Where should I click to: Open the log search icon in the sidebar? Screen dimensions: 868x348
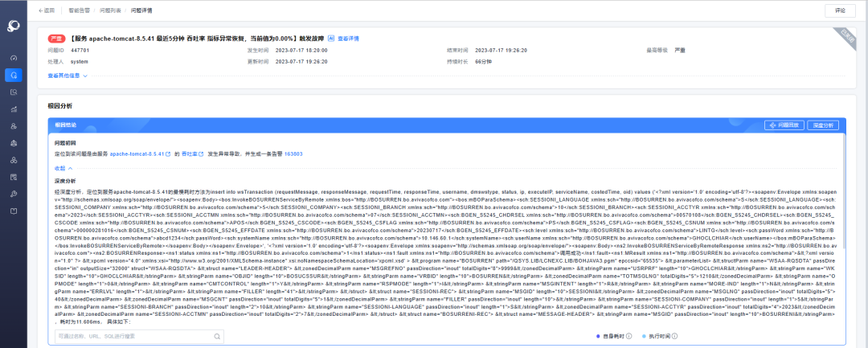coord(14,92)
